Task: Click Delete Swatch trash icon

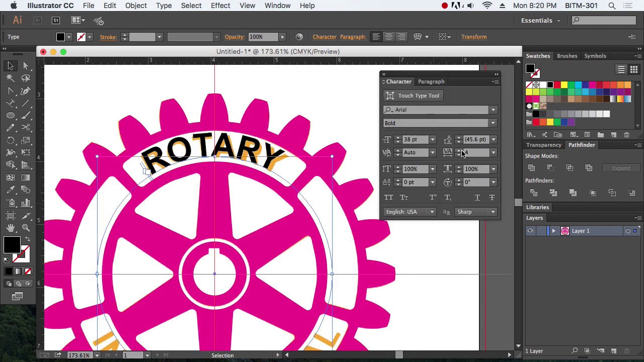Action: [x=626, y=135]
